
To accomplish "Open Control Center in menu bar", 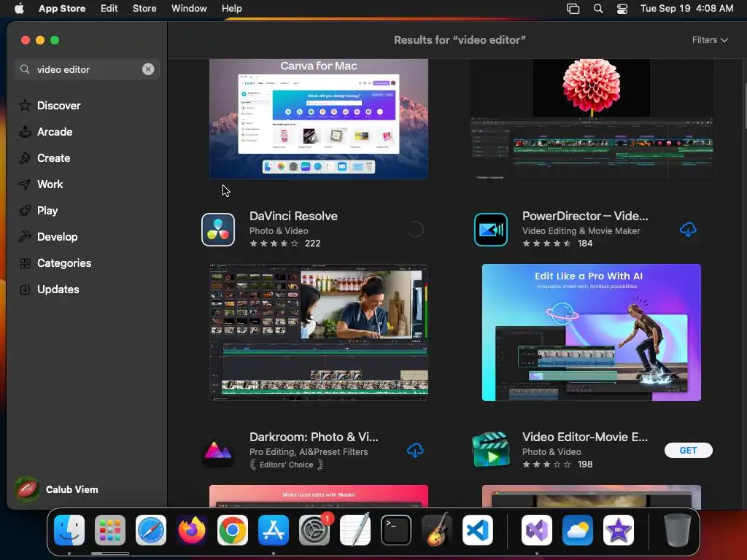I will coord(622,9).
